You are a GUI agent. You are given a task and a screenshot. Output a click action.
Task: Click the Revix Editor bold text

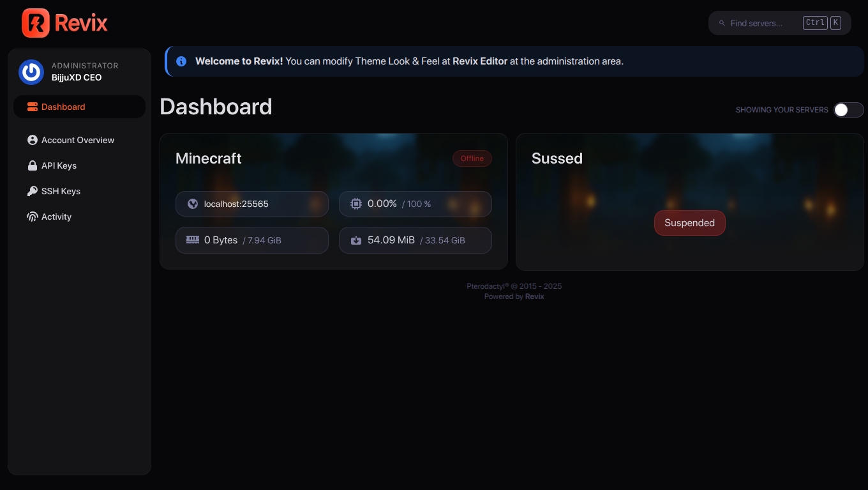[480, 61]
